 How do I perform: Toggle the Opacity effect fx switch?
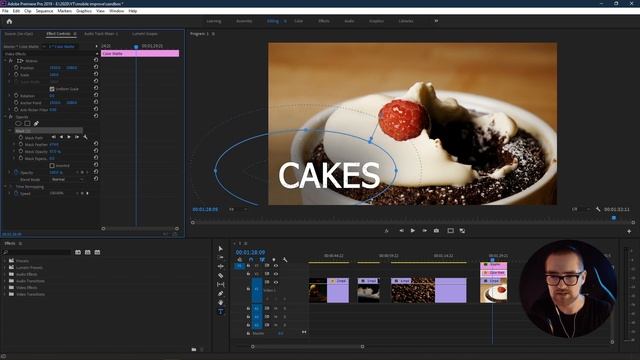point(11,117)
